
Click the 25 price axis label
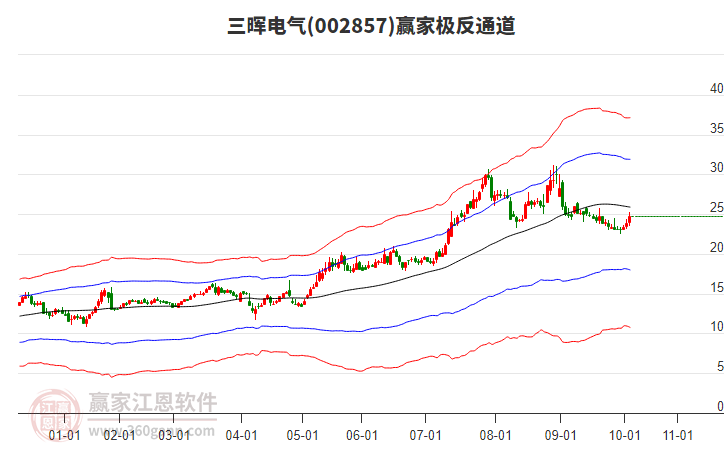[x=716, y=207]
